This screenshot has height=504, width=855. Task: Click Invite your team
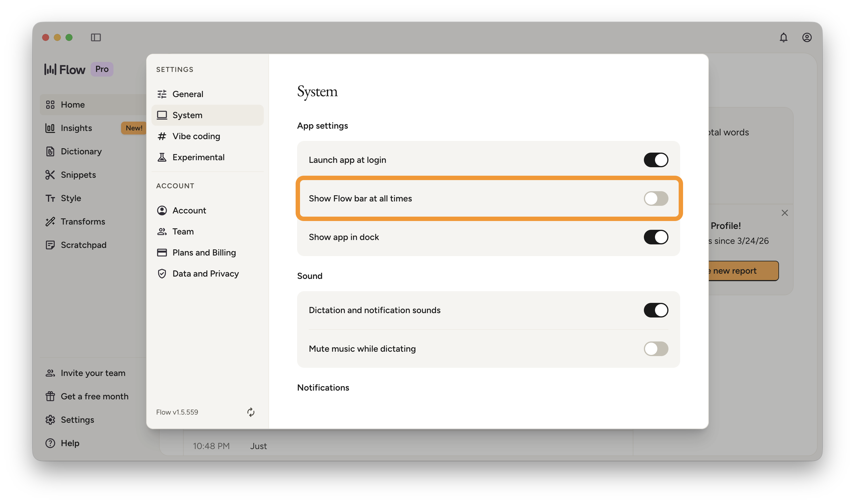93,373
